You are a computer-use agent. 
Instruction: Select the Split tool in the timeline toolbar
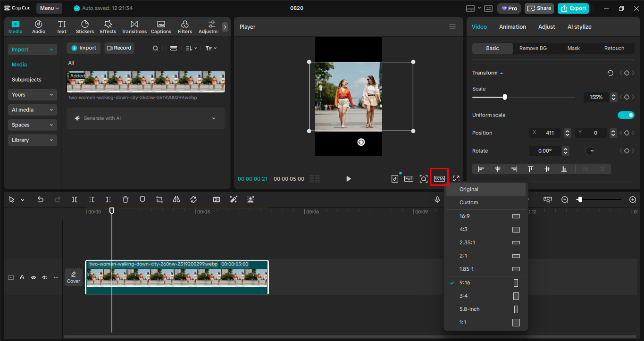click(x=75, y=200)
